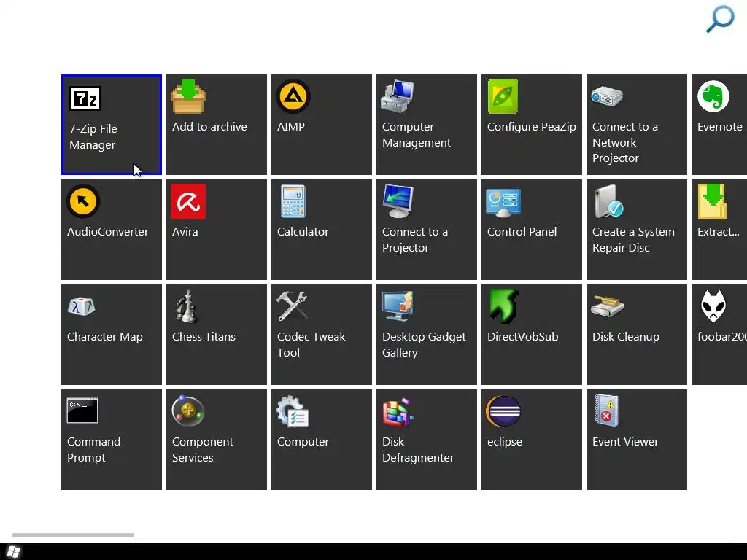This screenshot has width=747, height=560.
Task: Open Computer Management icon
Action: tap(398, 97)
